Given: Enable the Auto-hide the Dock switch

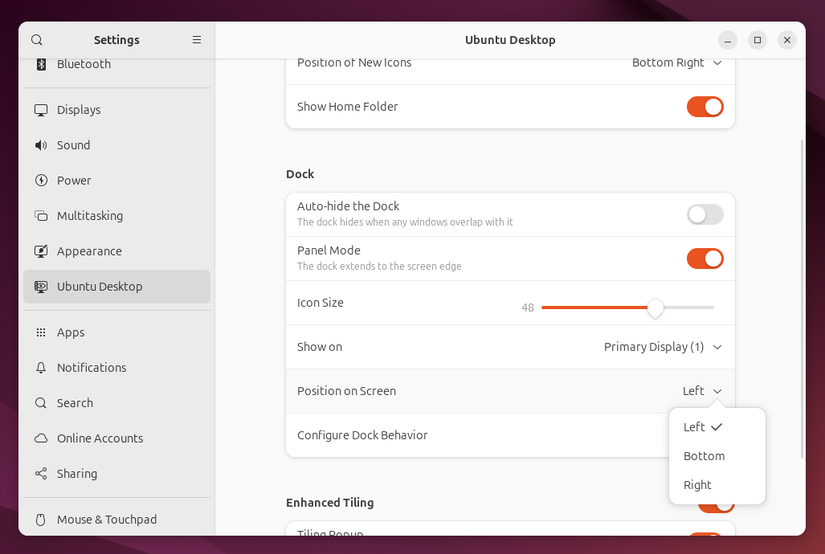Looking at the screenshot, I should (704, 214).
